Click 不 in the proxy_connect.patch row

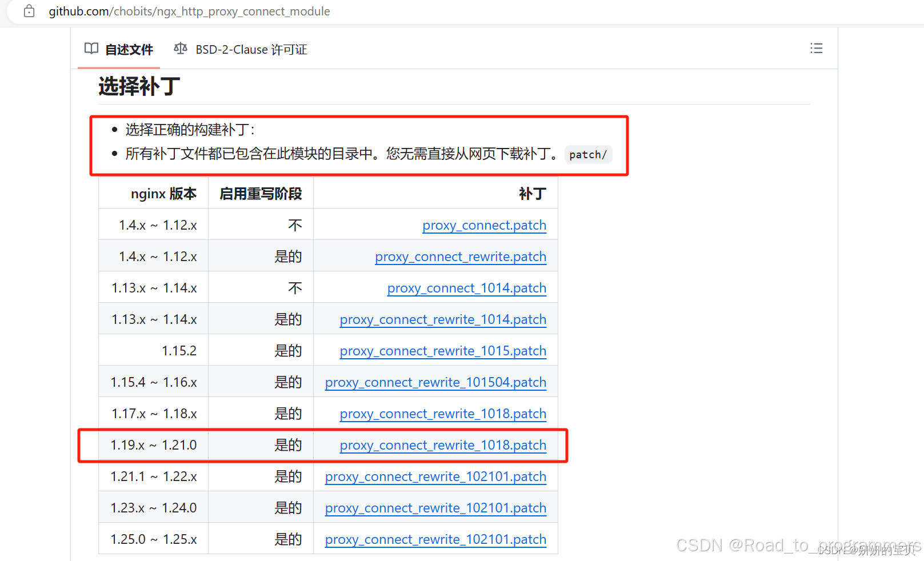point(295,225)
